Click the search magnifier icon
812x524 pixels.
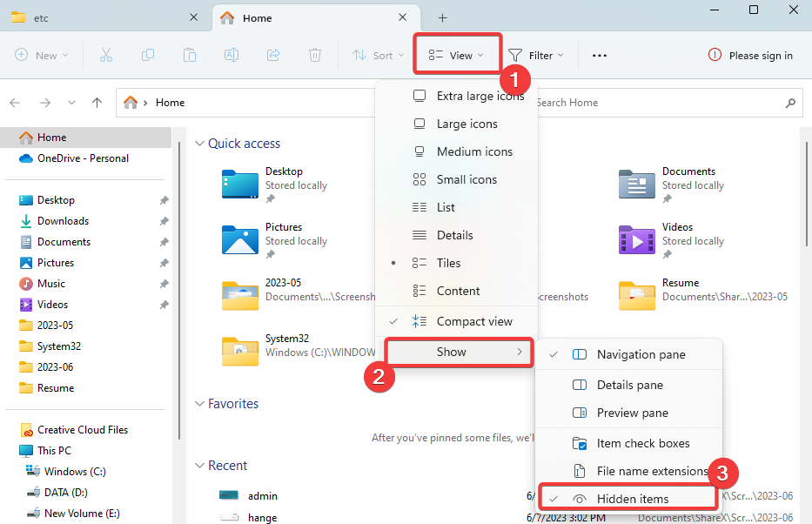coord(790,103)
